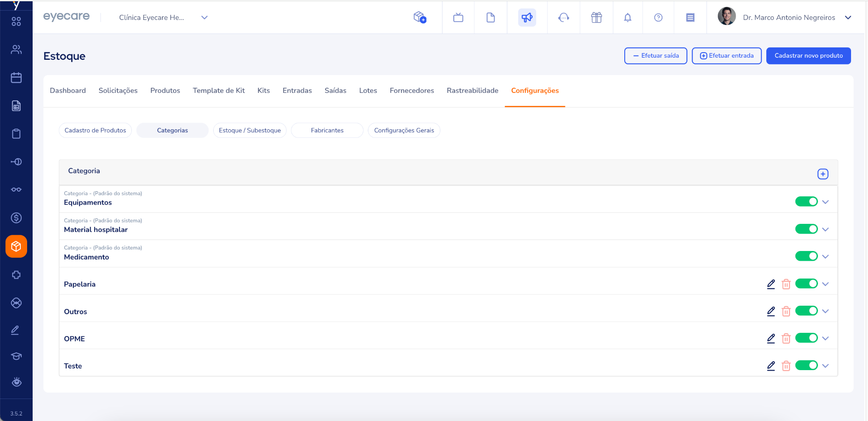The width and height of the screenshot is (868, 421).
Task: Switch off the OPME category toggle
Action: click(806, 338)
